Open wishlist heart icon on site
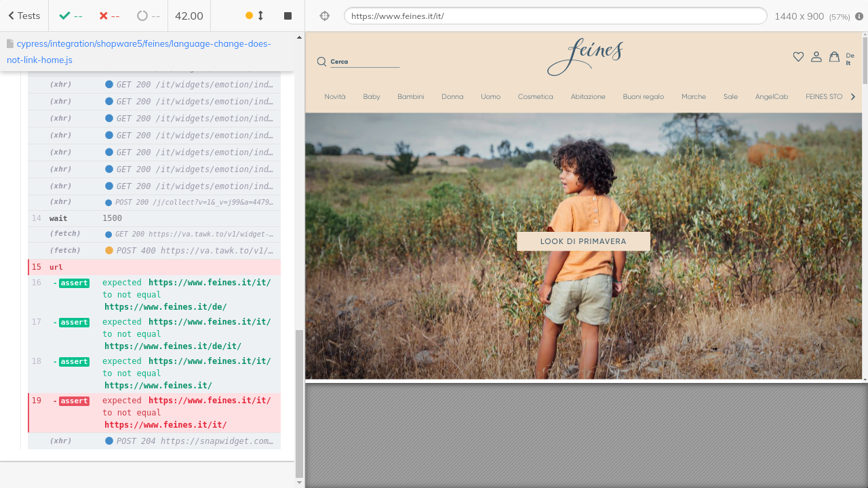This screenshot has width=868, height=488. [798, 57]
